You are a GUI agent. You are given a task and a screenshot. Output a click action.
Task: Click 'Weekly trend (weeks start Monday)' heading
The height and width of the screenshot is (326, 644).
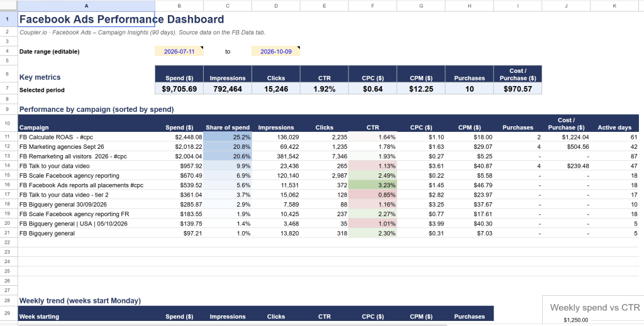[x=80, y=301]
